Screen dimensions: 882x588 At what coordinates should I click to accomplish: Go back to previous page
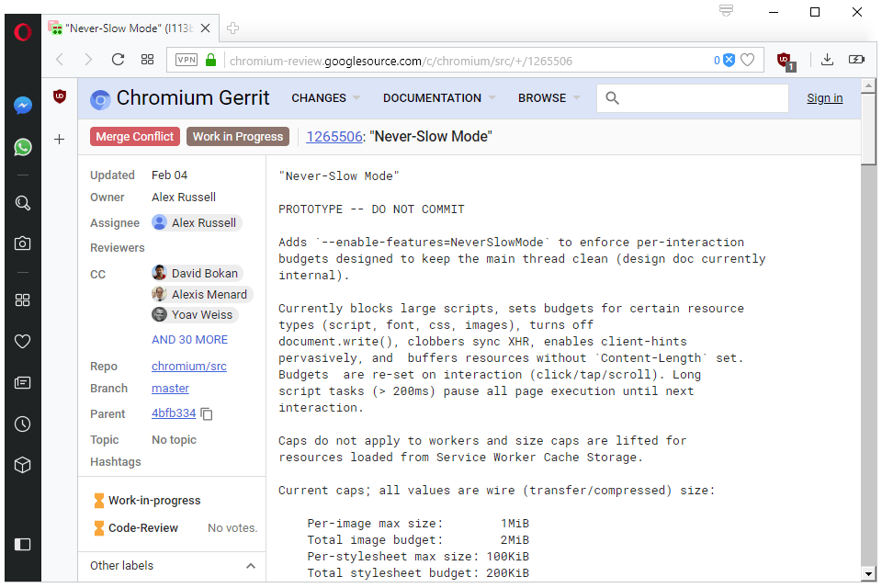pos(60,60)
